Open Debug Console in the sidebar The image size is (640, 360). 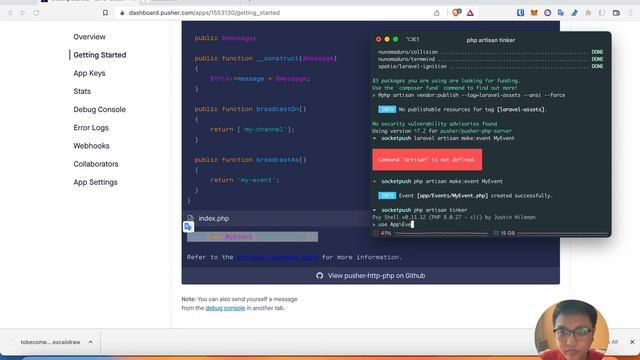100,109
